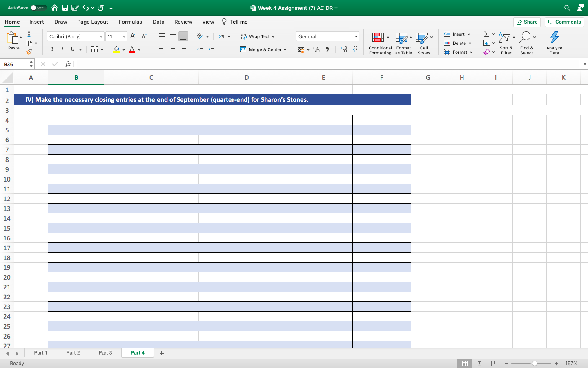Open the Formulas ribbon tab
The height and width of the screenshot is (368, 588).
click(x=131, y=22)
